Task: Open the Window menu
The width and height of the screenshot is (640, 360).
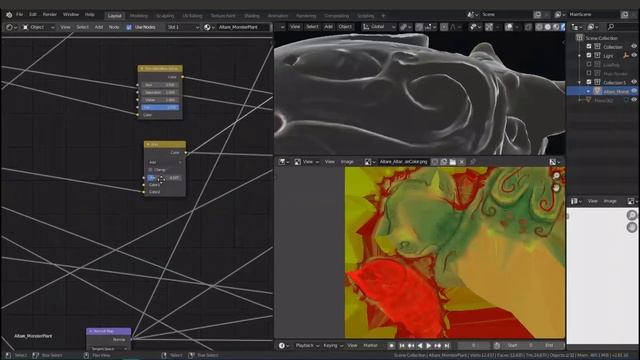Action: (71, 15)
